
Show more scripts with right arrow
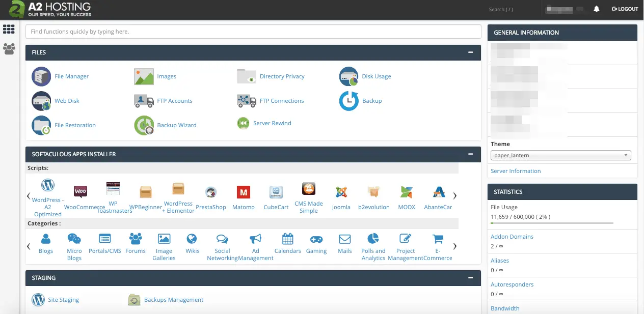pyautogui.click(x=454, y=195)
